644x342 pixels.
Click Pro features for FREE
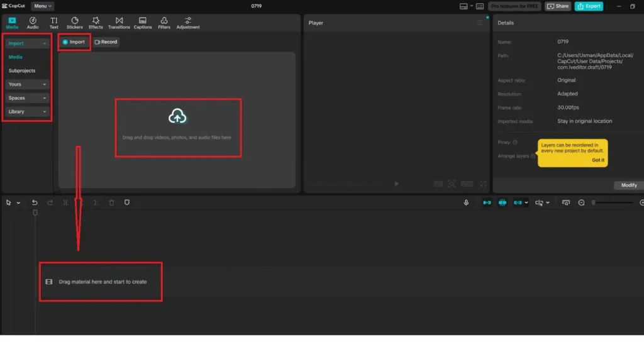click(x=514, y=6)
